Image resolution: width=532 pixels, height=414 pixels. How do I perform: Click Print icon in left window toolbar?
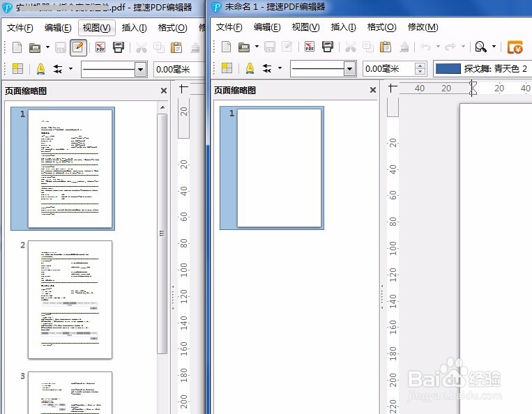click(x=119, y=47)
